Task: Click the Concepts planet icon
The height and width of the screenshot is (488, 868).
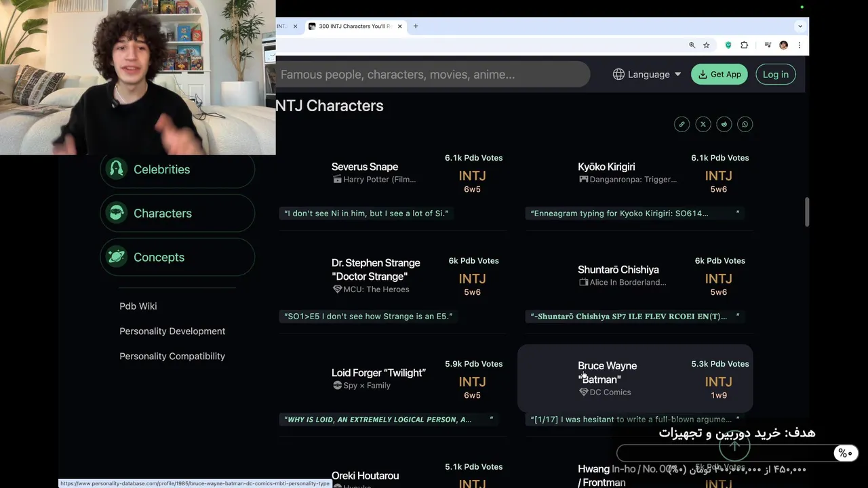Action: click(x=117, y=257)
